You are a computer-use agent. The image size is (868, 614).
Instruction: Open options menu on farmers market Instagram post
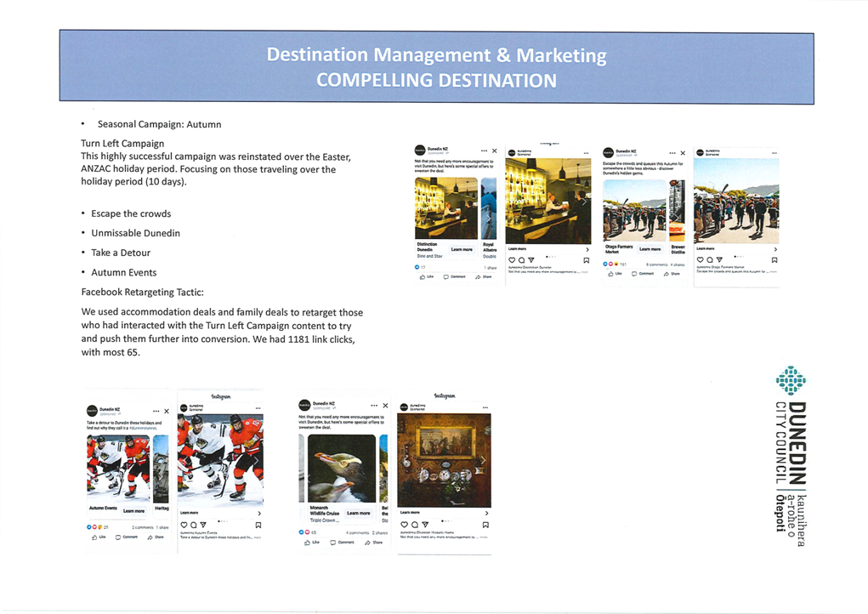click(x=772, y=153)
